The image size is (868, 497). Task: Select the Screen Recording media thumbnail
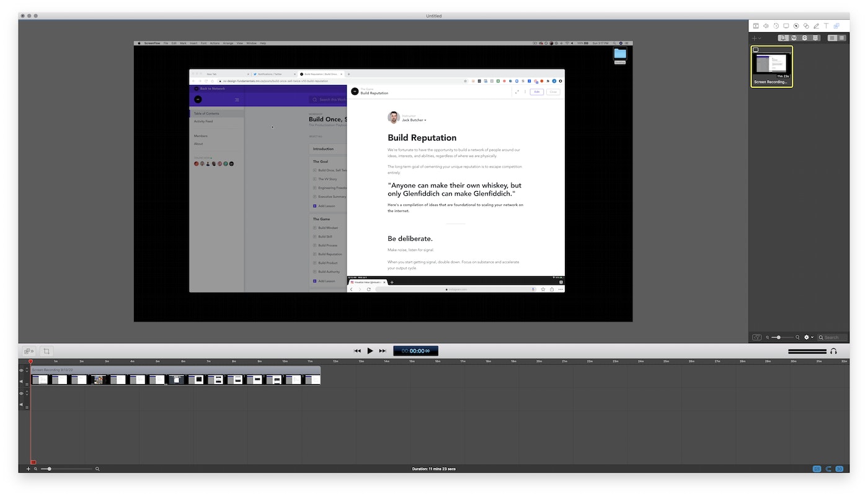771,66
